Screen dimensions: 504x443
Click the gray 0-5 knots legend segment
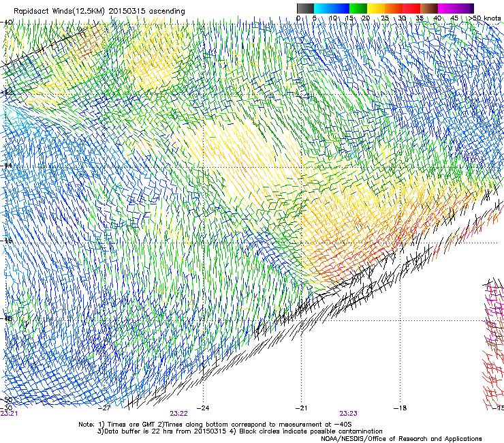(x=305, y=8)
